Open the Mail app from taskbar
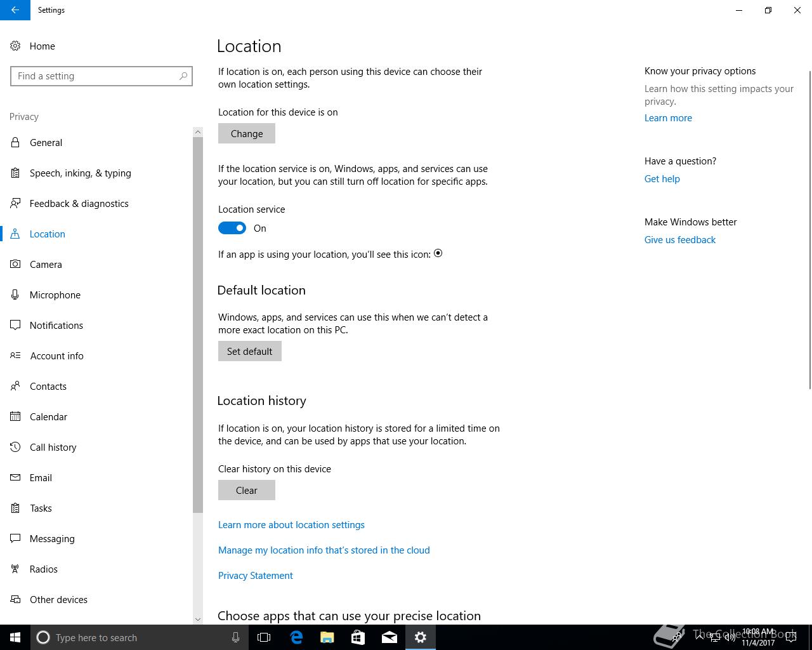Screen dimensions: 812x650 [390, 637]
